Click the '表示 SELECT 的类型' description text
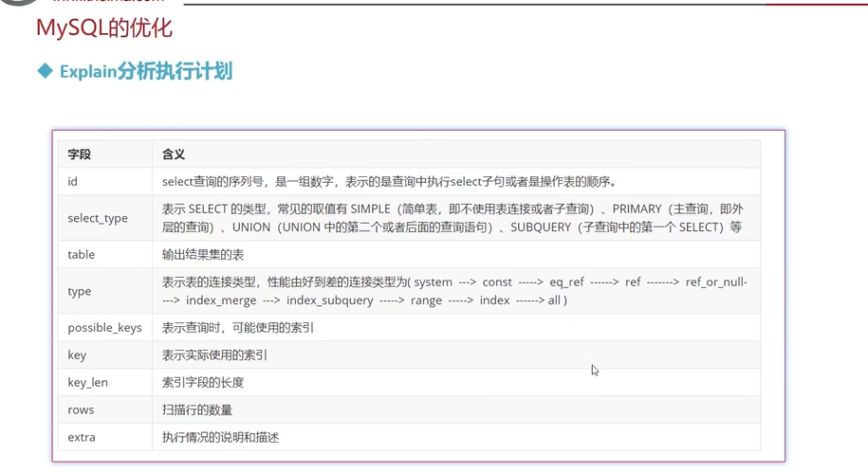This screenshot has width=868, height=472. point(214,209)
